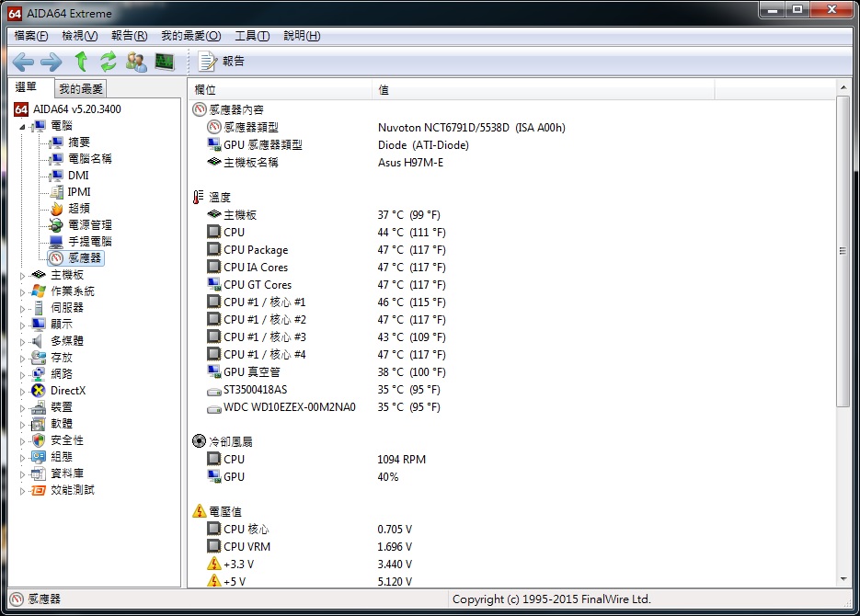Viewport: 860px width, 616px height.
Task: Open the 報告(R) menu
Action: tap(129, 36)
